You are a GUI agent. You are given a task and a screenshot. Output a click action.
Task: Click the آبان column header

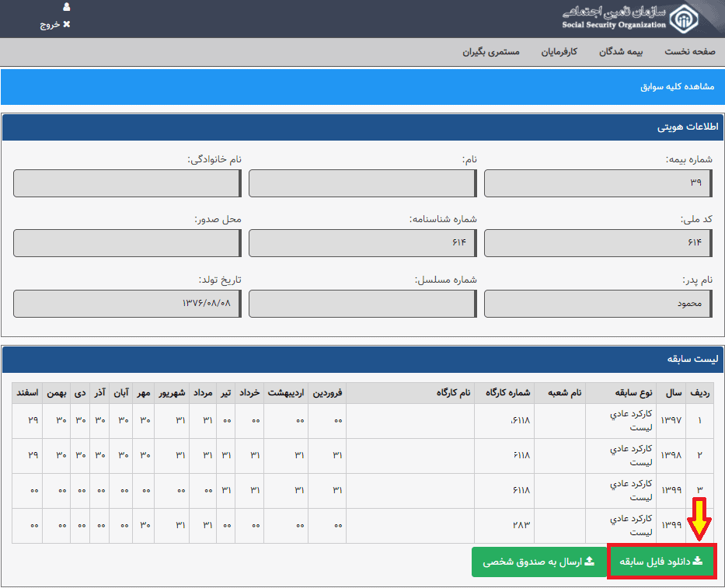(x=121, y=393)
